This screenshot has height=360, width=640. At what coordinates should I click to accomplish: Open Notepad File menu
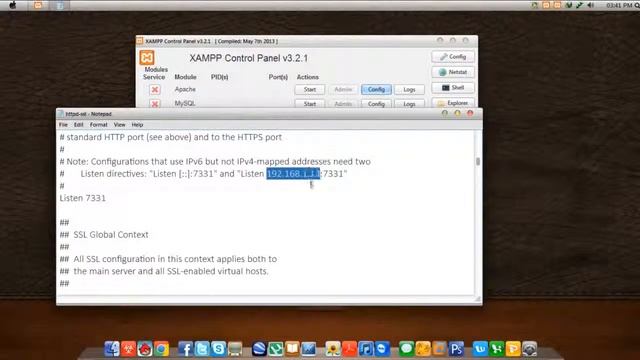pos(63,124)
